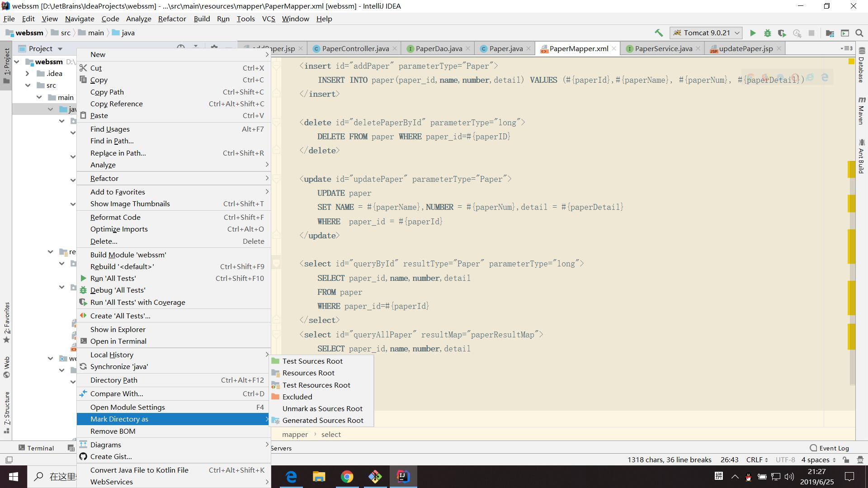Screen dimensions: 868x488
Task: Switch to the PaperController.java tab
Action: [355, 48]
